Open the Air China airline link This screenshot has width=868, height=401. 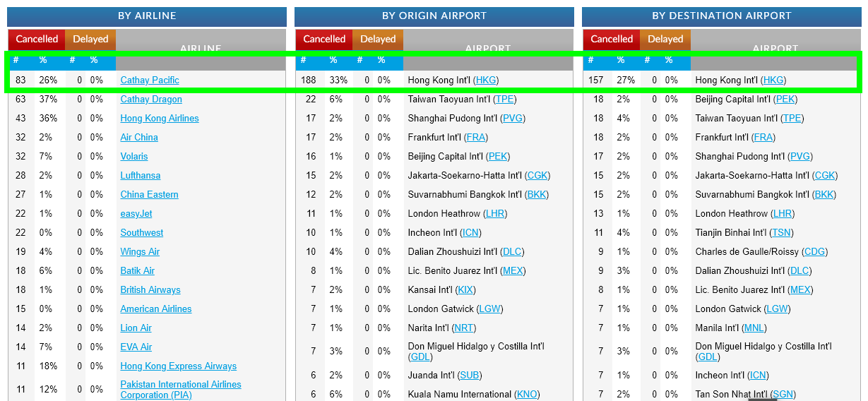[139, 138]
